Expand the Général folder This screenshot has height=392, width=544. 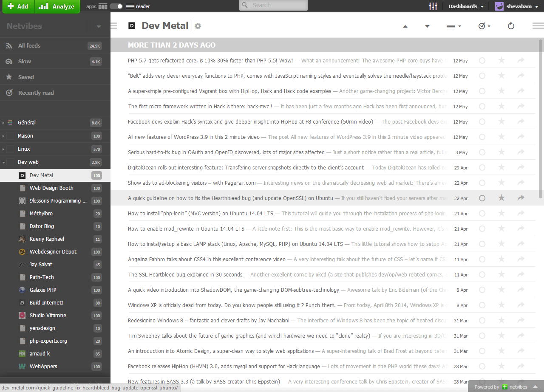[3, 123]
